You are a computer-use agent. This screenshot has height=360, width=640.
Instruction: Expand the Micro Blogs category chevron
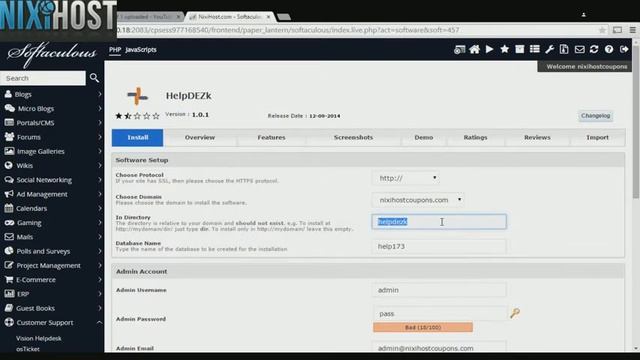pyautogui.click(x=100, y=109)
